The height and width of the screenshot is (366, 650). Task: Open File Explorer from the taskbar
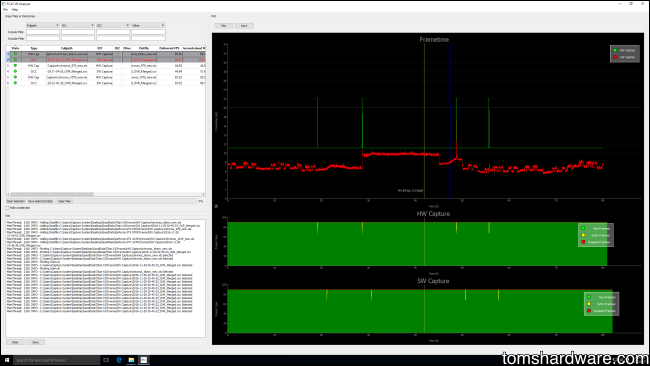(x=131, y=360)
